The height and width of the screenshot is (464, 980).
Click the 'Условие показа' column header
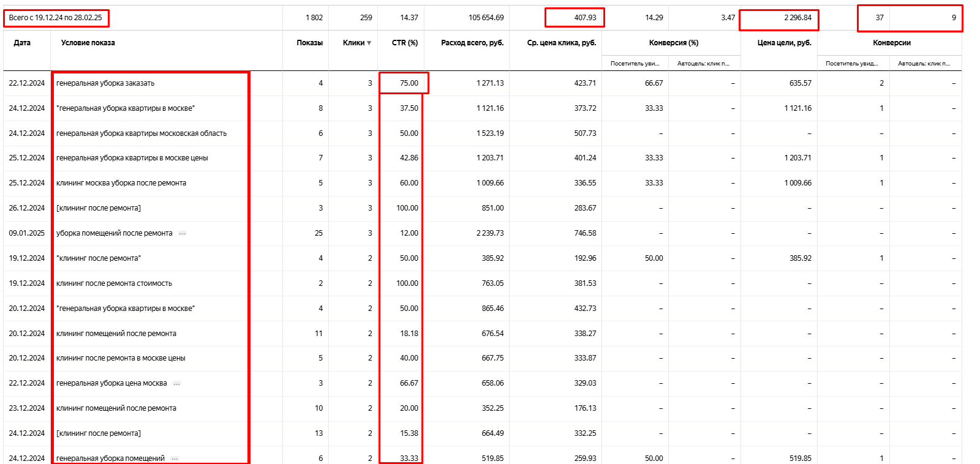click(88, 43)
